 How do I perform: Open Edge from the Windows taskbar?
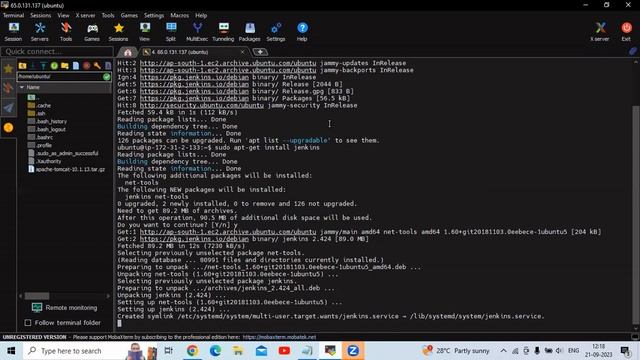point(215,351)
